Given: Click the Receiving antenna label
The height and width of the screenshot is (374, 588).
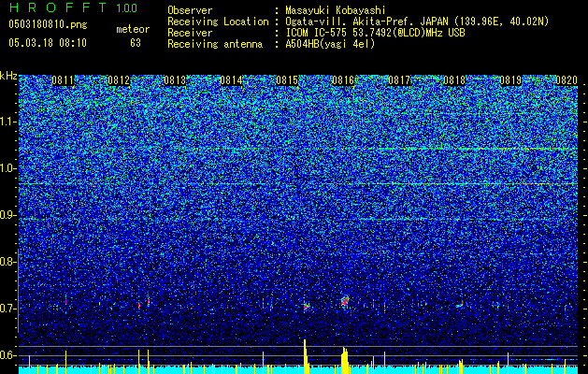Looking at the screenshot, I should [x=215, y=44].
